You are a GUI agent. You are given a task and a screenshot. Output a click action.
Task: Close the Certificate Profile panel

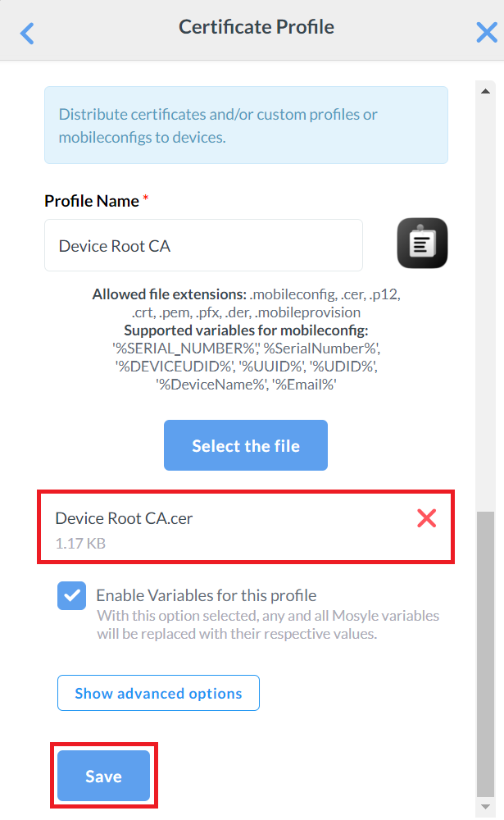(x=486, y=32)
